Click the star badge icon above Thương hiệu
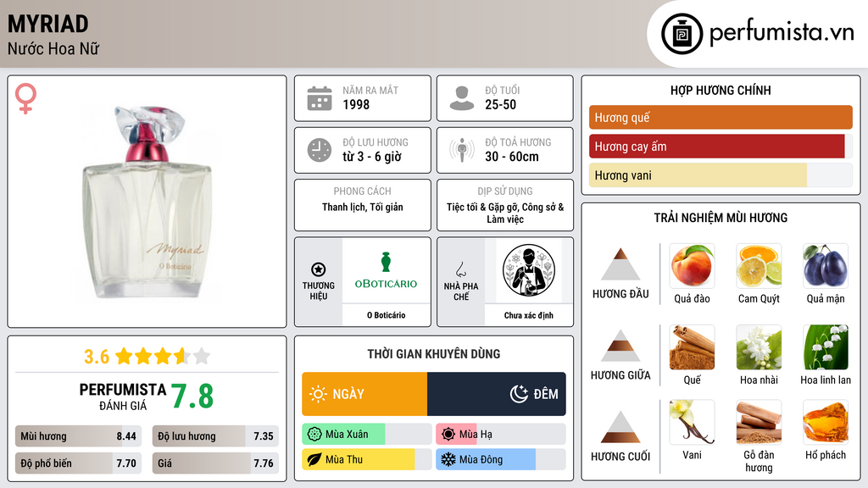The image size is (868, 488). [319, 269]
